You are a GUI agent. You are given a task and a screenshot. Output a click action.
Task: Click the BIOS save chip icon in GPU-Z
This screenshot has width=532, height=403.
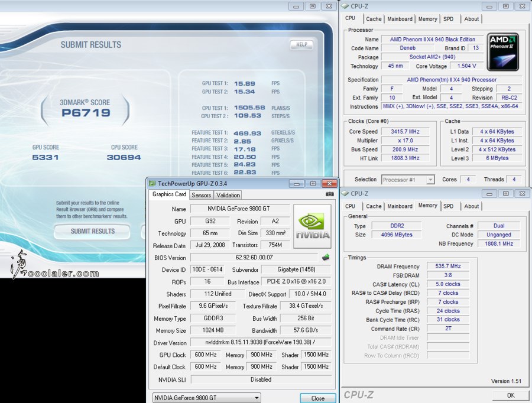[x=326, y=258]
